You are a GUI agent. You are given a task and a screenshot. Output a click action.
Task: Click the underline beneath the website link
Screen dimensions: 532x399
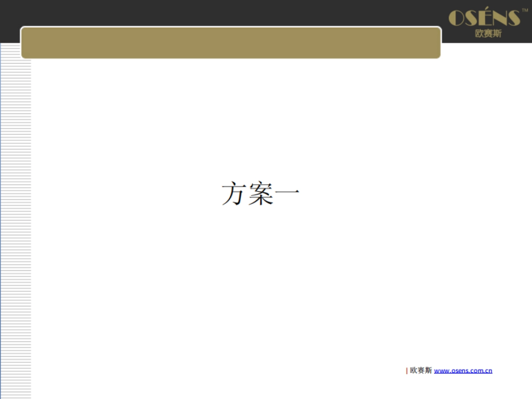pos(463,375)
